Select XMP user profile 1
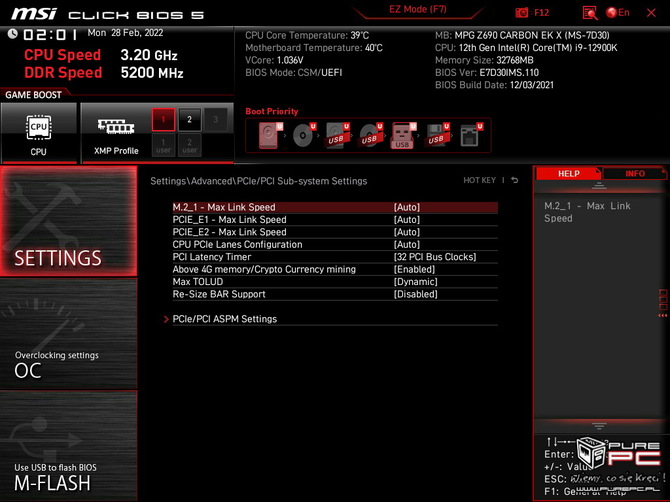The width and height of the screenshot is (670, 502). [163, 145]
